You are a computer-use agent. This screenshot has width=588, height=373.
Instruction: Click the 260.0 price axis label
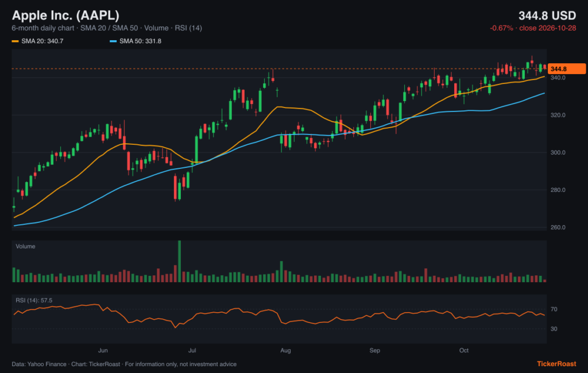tap(558, 228)
